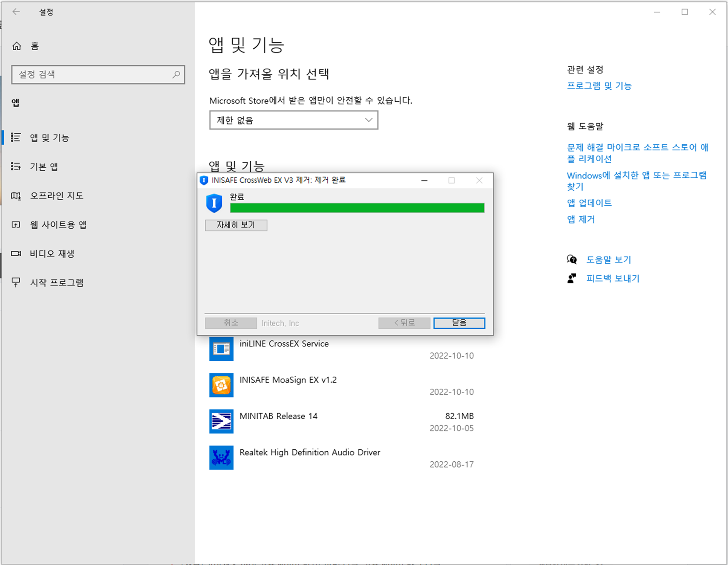
Task: Minimize the Settings window
Action: [x=657, y=12]
